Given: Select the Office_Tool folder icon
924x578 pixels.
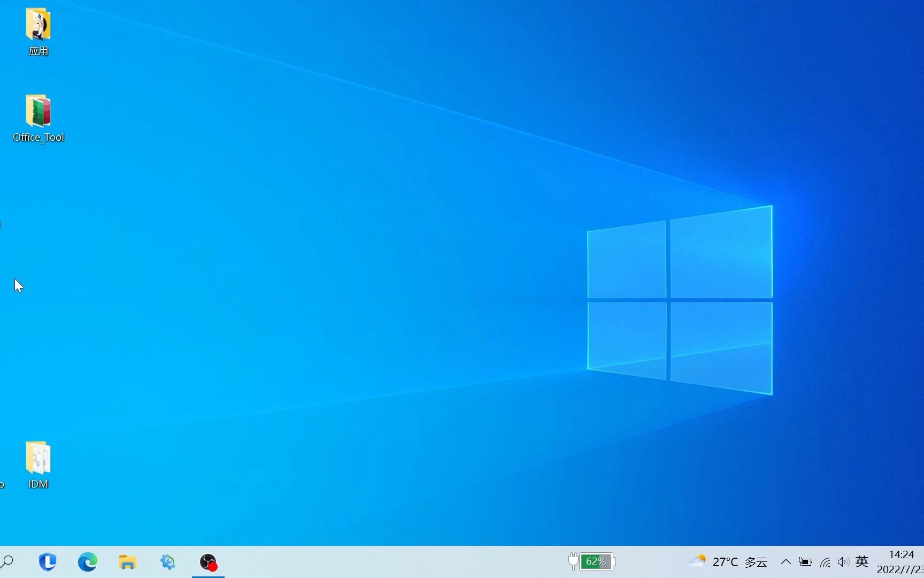Looking at the screenshot, I should click(x=38, y=111).
